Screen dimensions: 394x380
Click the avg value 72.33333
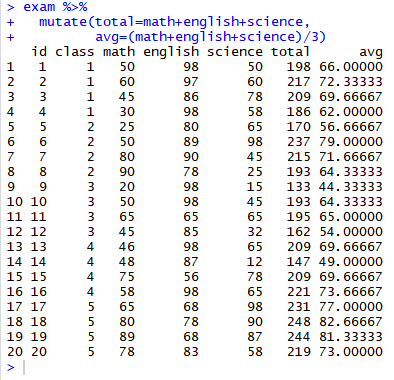click(x=351, y=82)
